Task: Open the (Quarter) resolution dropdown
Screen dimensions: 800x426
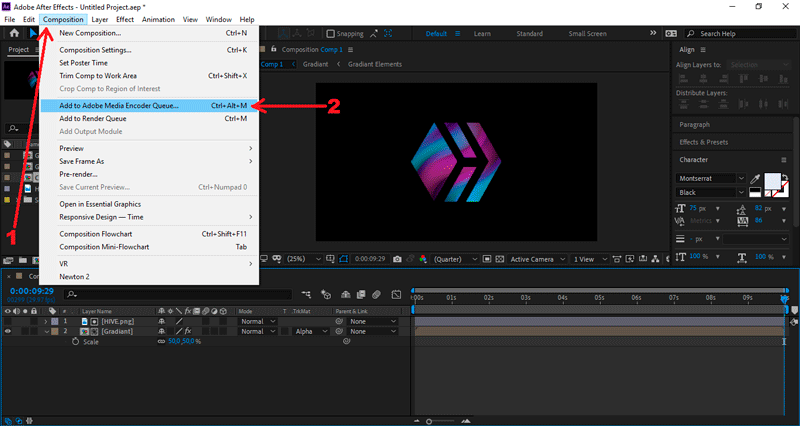Action: [455, 259]
